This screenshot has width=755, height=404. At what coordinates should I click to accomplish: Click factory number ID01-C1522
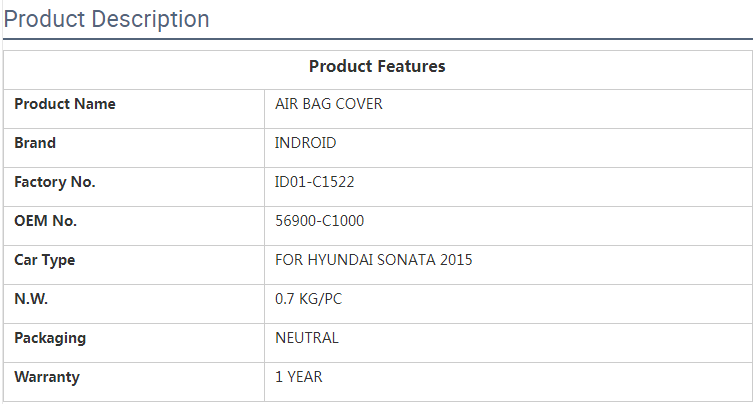[x=315, y=182]
